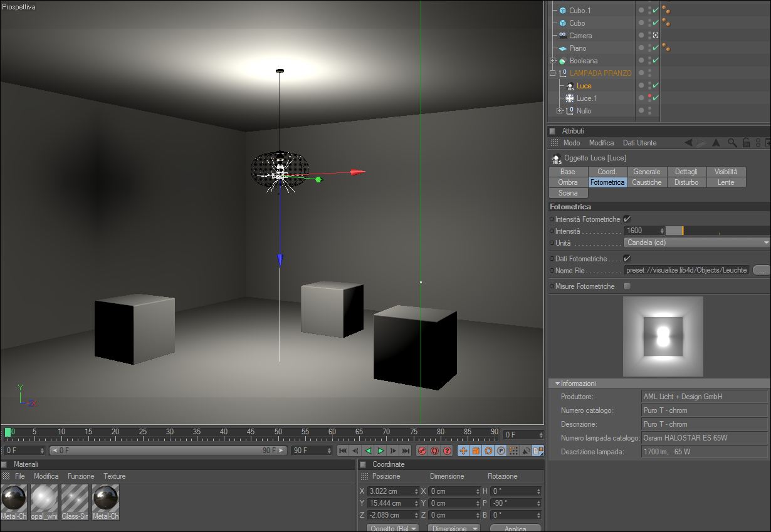The height and width of the screenshot is (532, 771).
Task: Open the Dettagli tab
Action: click(686, 172)
